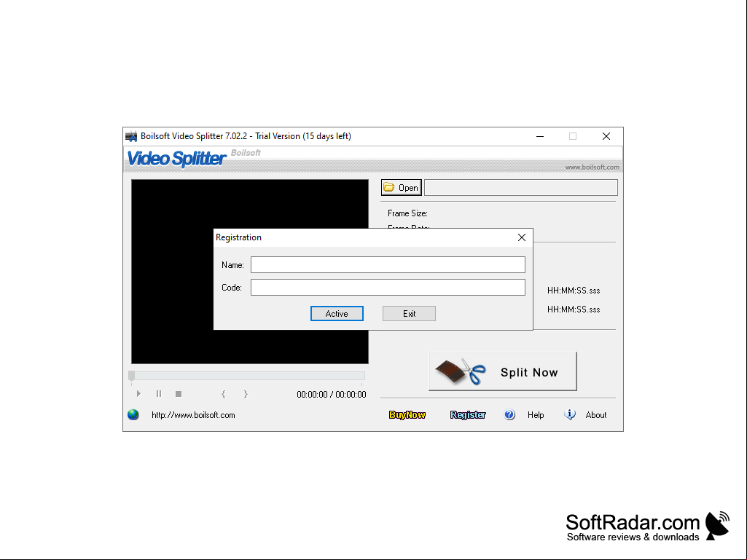Image resolution: width=747 pixels, height=560 pixels.
Task: Minimize the Boilsoft Video Splitter window
Action: (540, 137)
